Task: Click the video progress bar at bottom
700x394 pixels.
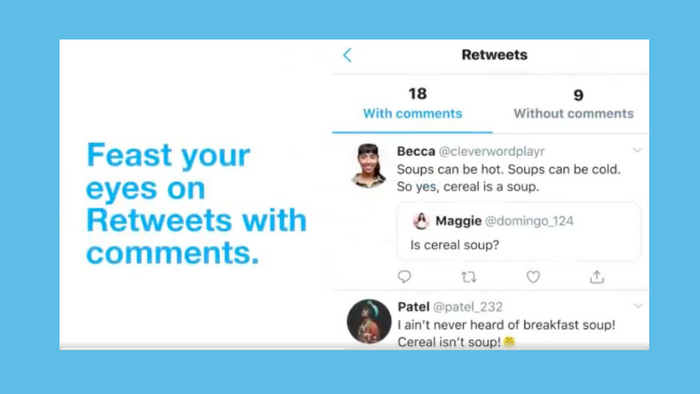Action: click(354, 348)
